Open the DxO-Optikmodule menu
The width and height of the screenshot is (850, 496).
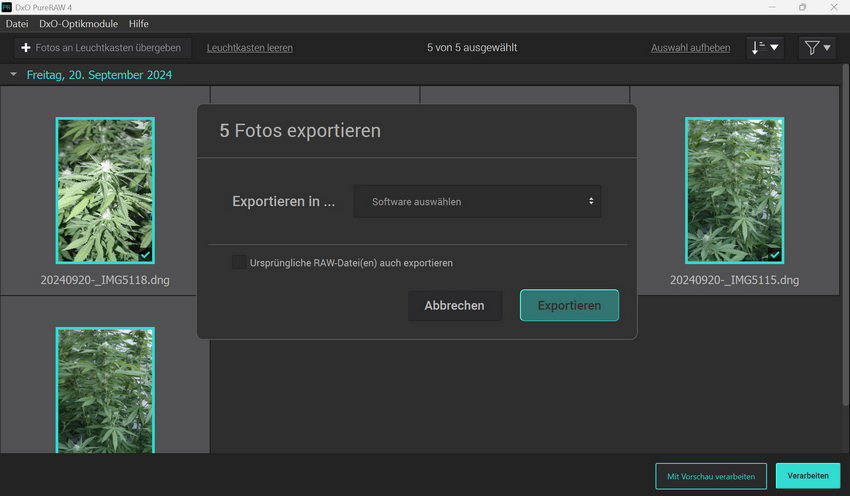click(x=78, y=23)
